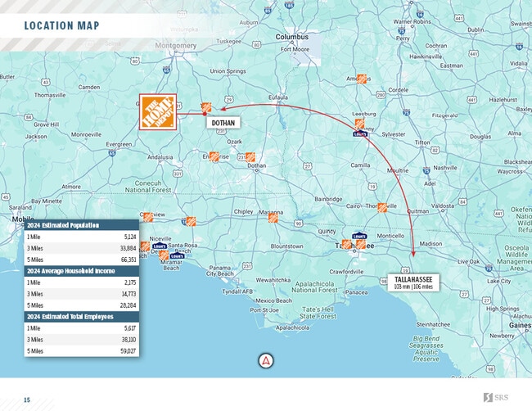The width and height of the screenshot is (532, 411).
Task: Select the 2024 Estimated Total Employees header
Action: (x=81, y=315)
